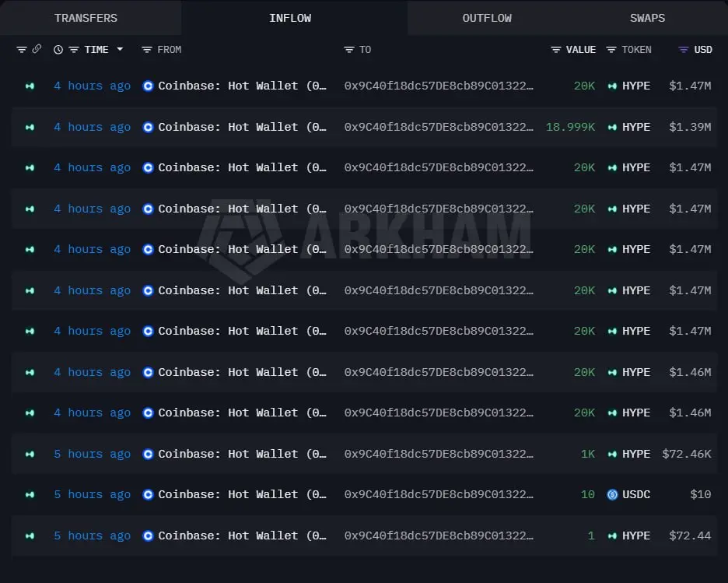728x583 pixels.
Task: Go to the SWAPS tab
Action: click(647, 18)
